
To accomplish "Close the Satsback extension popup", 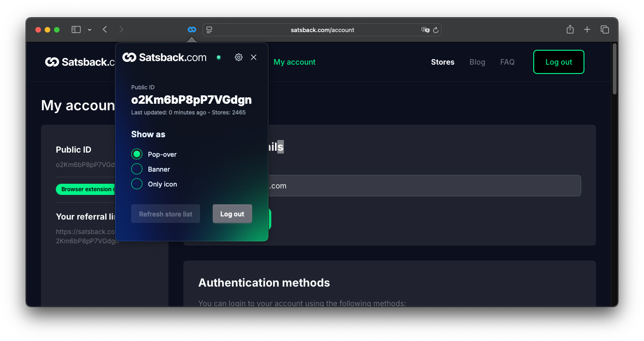I will (254, 57).
